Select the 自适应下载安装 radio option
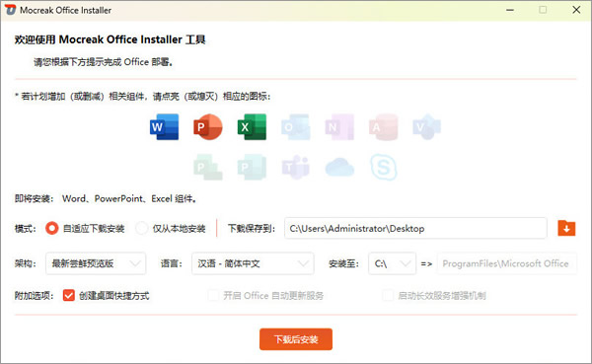 point(51,228)
